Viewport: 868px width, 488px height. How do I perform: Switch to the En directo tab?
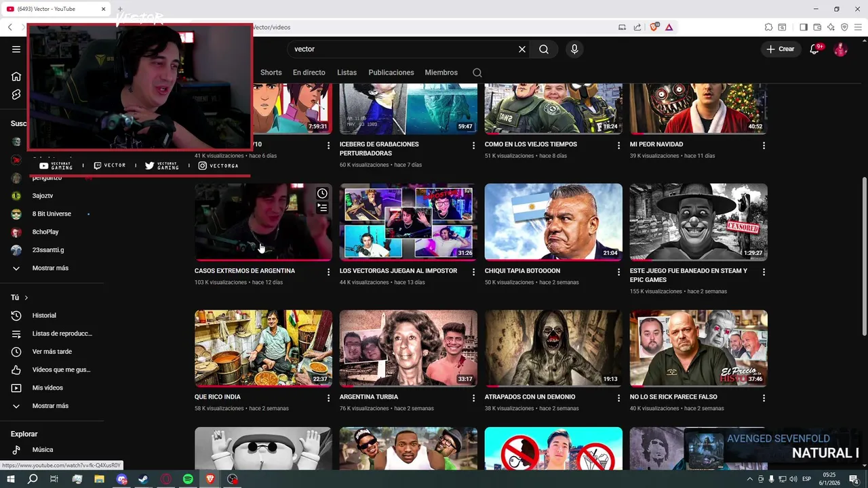coord(309,73)
